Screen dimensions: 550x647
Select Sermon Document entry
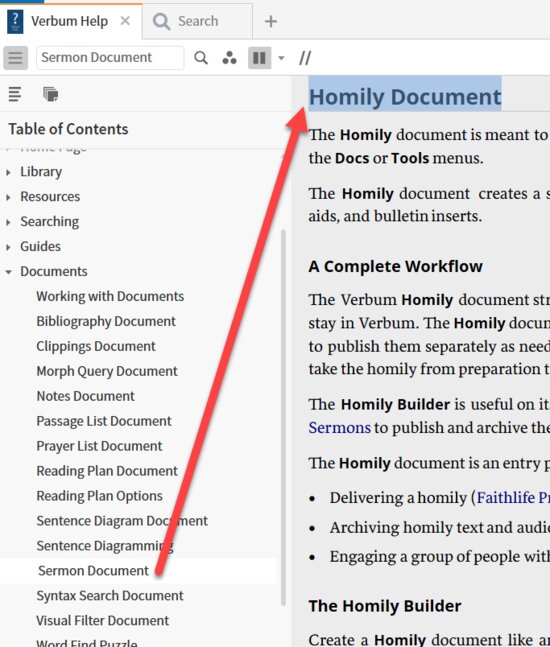tap(94, 571)
